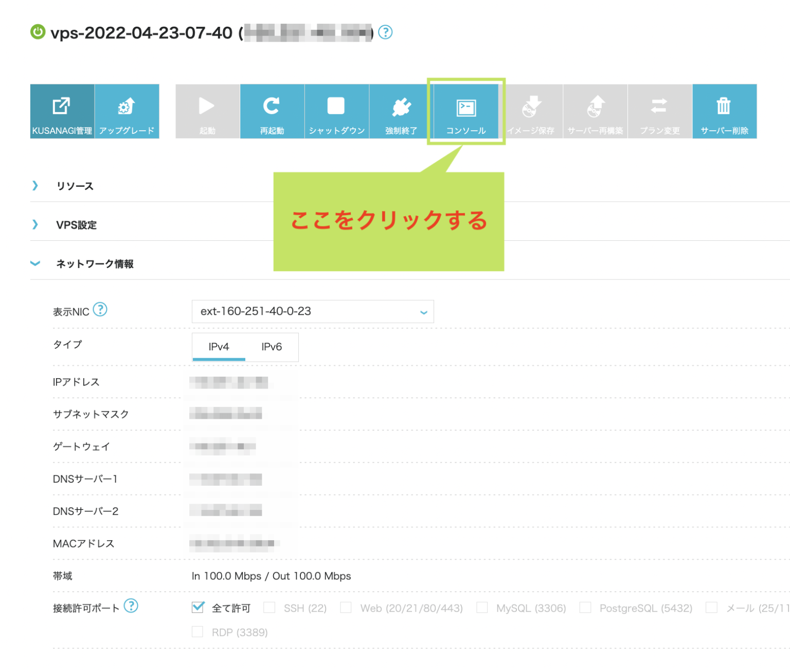
Task: Tick the MySQL (3306) checkbox
Action: 482,608
